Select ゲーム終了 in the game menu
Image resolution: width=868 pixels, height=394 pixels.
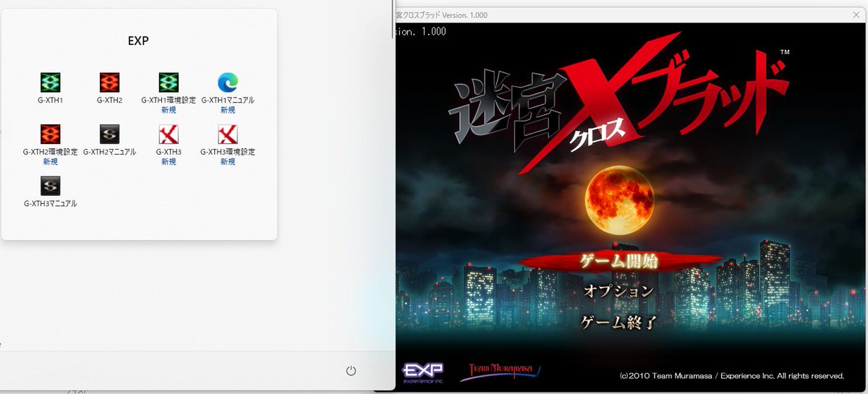tap(620, 322)
